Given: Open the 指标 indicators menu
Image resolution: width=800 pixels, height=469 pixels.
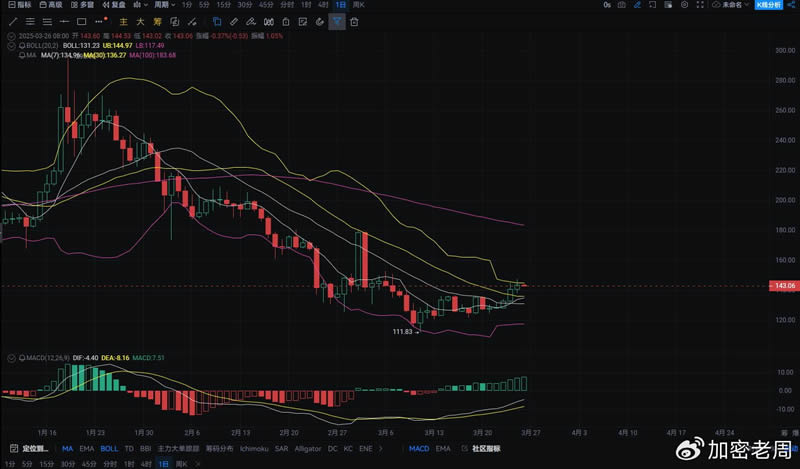Looking at the screenshot, I should click(x=20, y=5).
